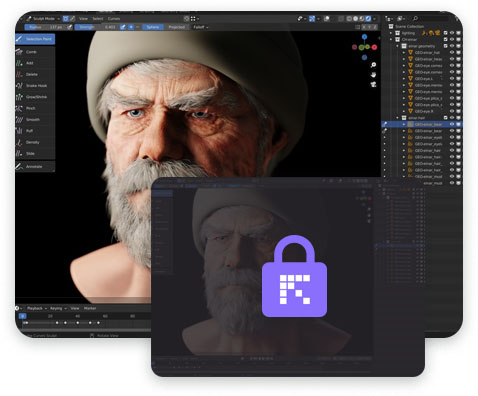Select the Comb hair tool
The height and width of the screenshot is (396, 478).
pos(35,52)
